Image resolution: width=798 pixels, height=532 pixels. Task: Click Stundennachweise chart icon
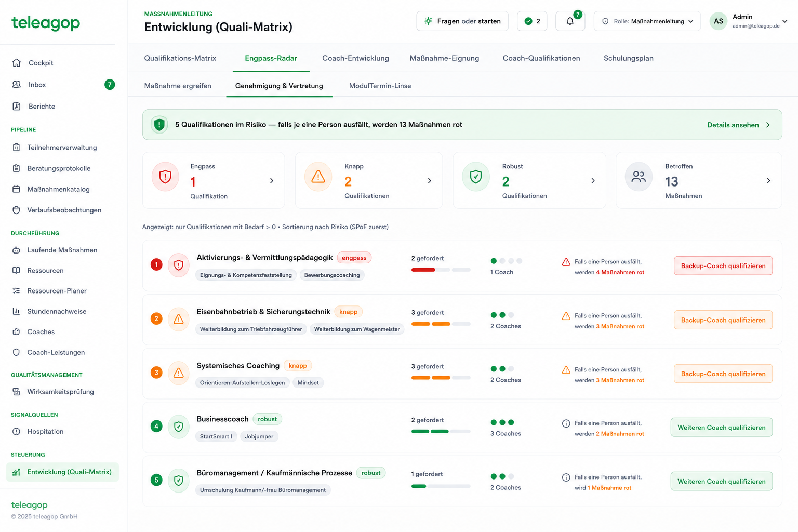coord(17,311)
